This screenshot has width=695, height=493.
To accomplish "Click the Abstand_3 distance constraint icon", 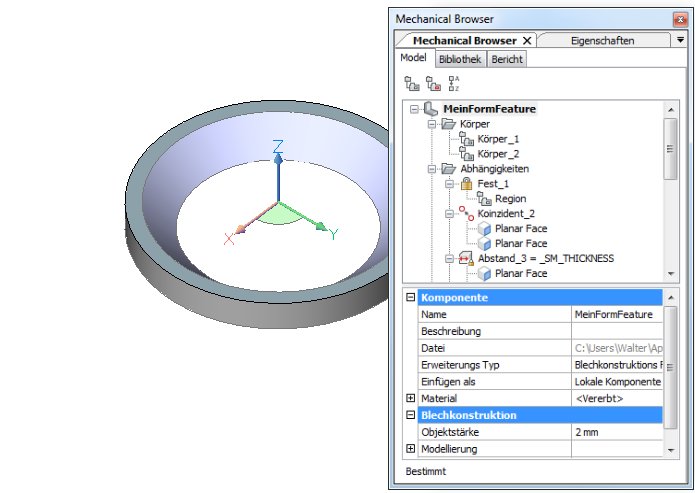I will click(x=466, y=258).
